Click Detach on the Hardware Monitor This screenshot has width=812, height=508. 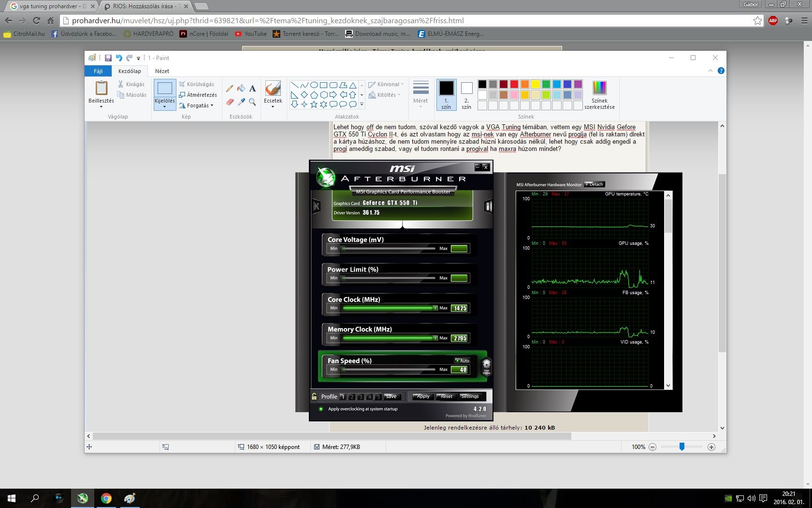(594, 184)
